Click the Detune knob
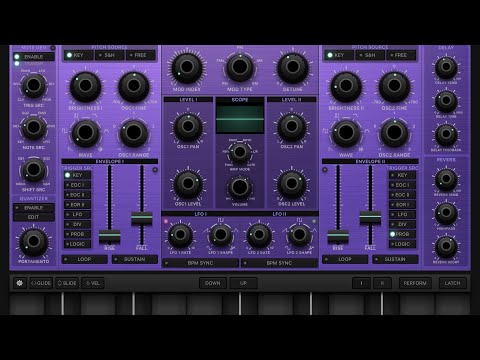The height and width of the screenshot is (360, 480). [293, 68]
